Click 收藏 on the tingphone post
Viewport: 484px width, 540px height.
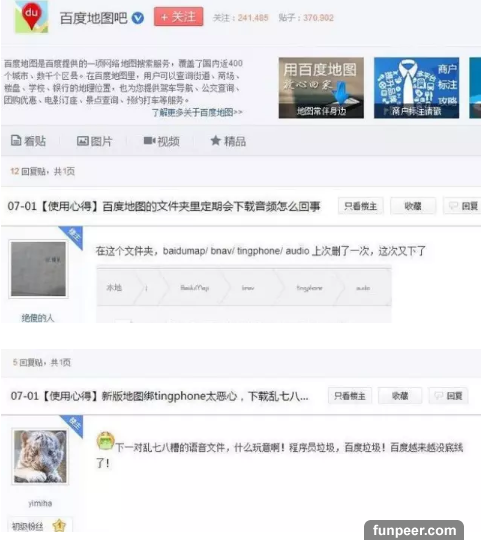coord(400,396)
